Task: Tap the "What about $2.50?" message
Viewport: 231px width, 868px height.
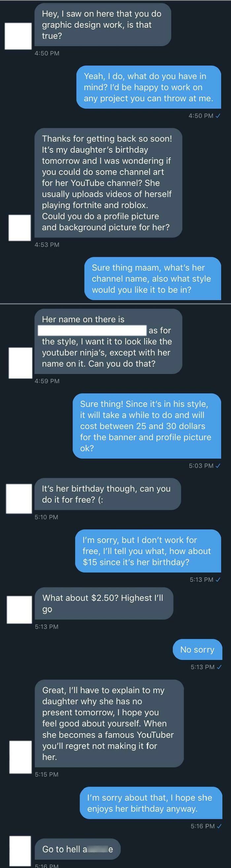Action: tap(104, 604)
